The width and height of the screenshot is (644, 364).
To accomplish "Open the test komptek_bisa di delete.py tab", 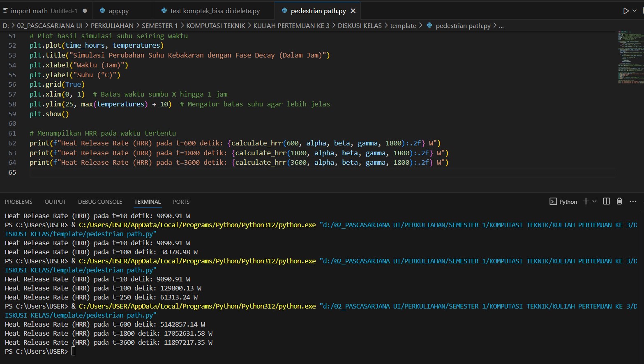I will click(215, 11).
